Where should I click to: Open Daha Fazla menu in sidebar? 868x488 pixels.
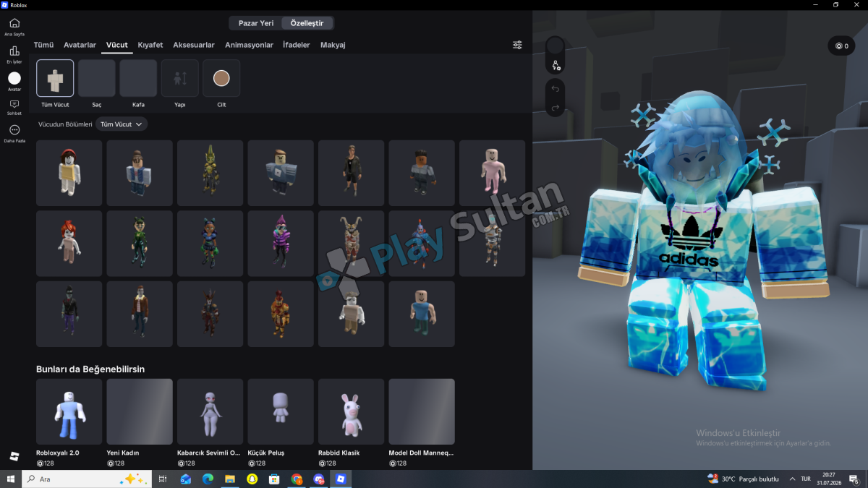coord(14,133)
